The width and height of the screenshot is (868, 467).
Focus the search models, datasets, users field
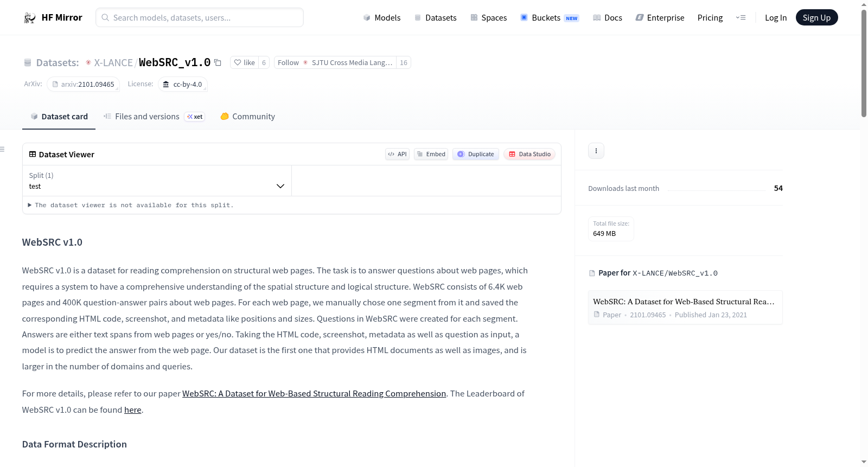pos(200,17)
